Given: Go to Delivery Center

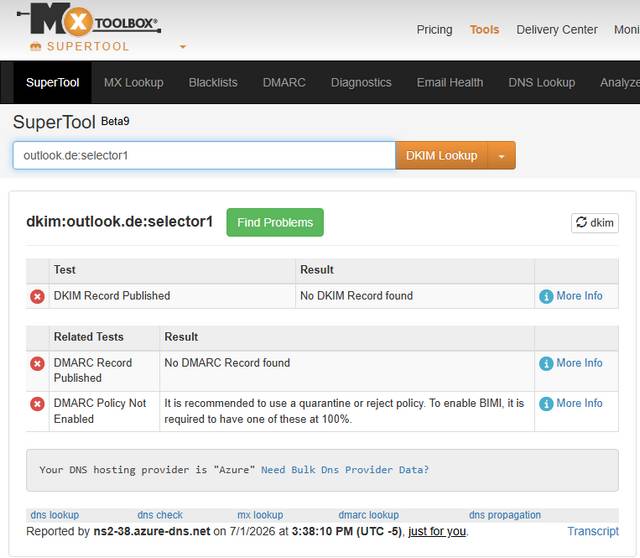Looking at the screenshot, I should point(557,30).
